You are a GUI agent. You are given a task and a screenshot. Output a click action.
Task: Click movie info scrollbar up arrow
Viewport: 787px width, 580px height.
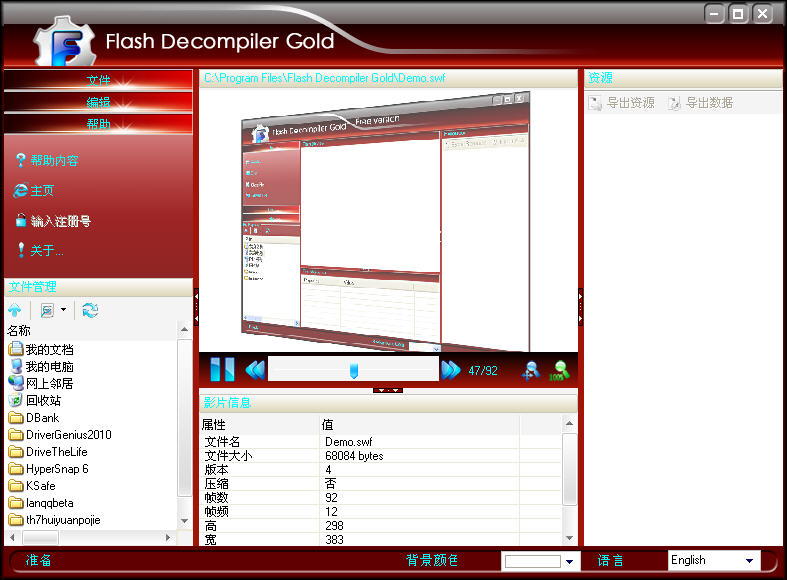(569, 423)
